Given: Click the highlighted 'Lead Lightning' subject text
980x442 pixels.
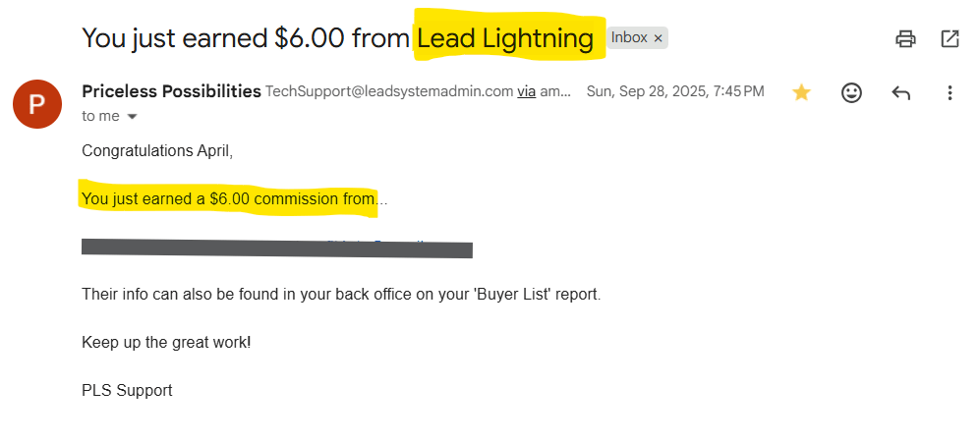Looking at the screenshot, I should (506, 39).
